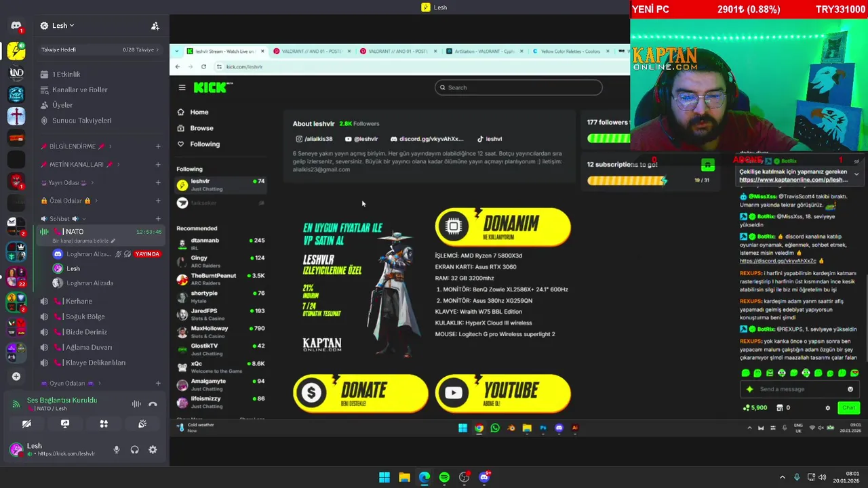
Task: Add a channel to BİLGİLENDİRME with plus
Action: [158, 146]
